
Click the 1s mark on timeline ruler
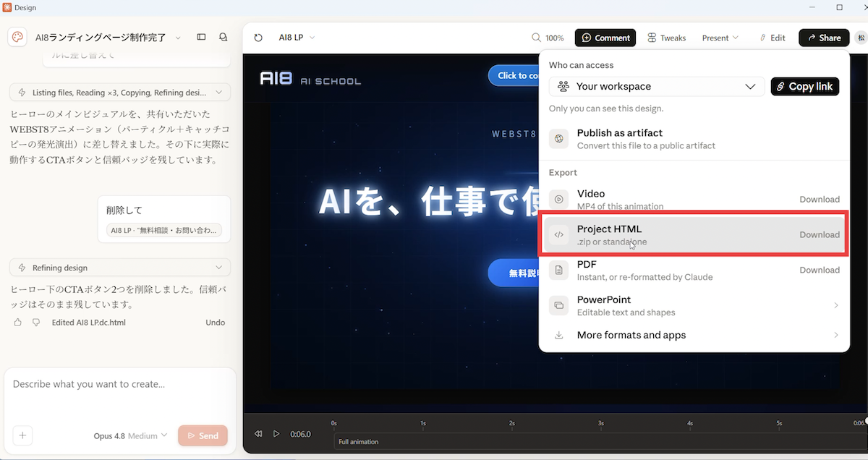(x=423, y=423)
